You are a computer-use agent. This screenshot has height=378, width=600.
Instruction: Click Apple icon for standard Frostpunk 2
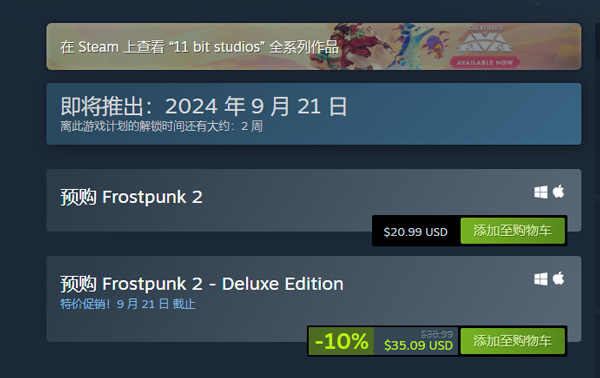[558, 191]
